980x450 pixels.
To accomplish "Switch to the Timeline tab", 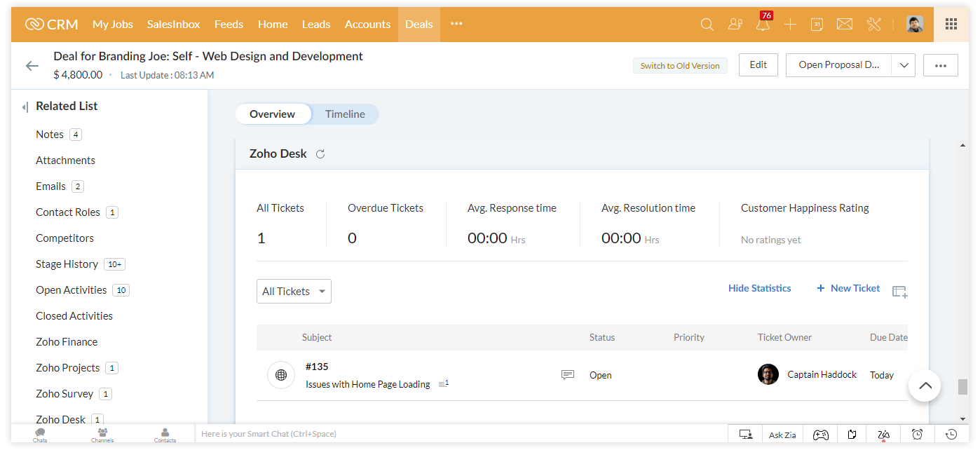I will click(x=345, y=114).
